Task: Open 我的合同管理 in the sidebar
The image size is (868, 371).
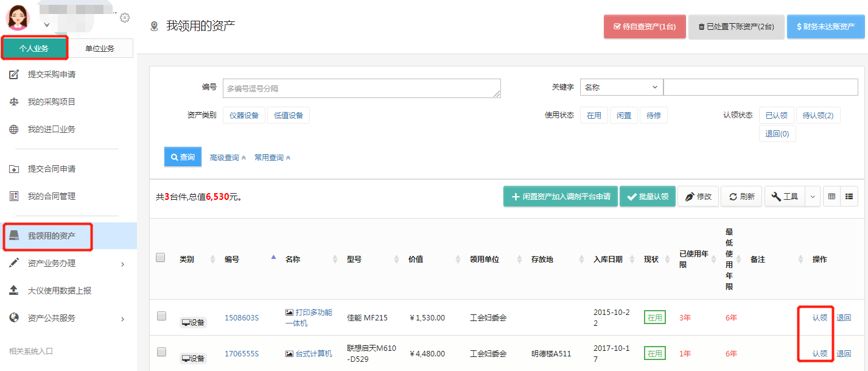Action: pos(52,196)
